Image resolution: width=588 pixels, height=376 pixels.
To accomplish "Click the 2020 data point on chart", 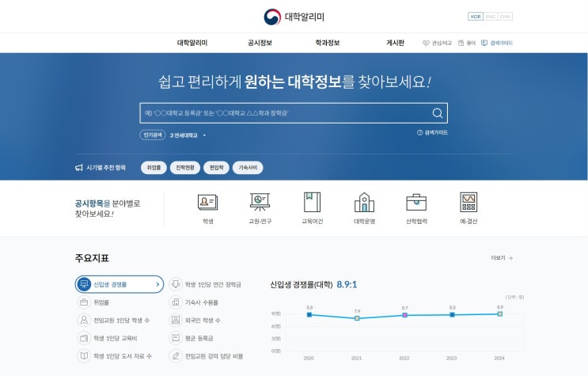I will [x=309, y=315].
